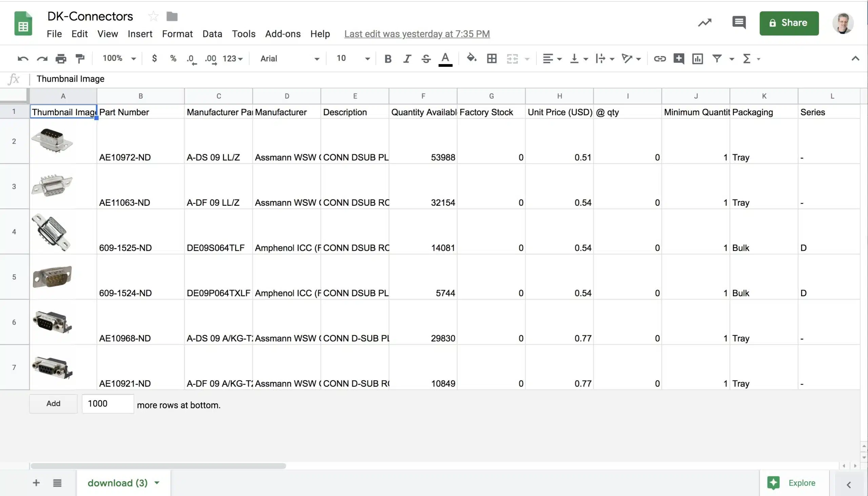Show the side panel with the chevron
868x496 pixels.
(849, 485)
